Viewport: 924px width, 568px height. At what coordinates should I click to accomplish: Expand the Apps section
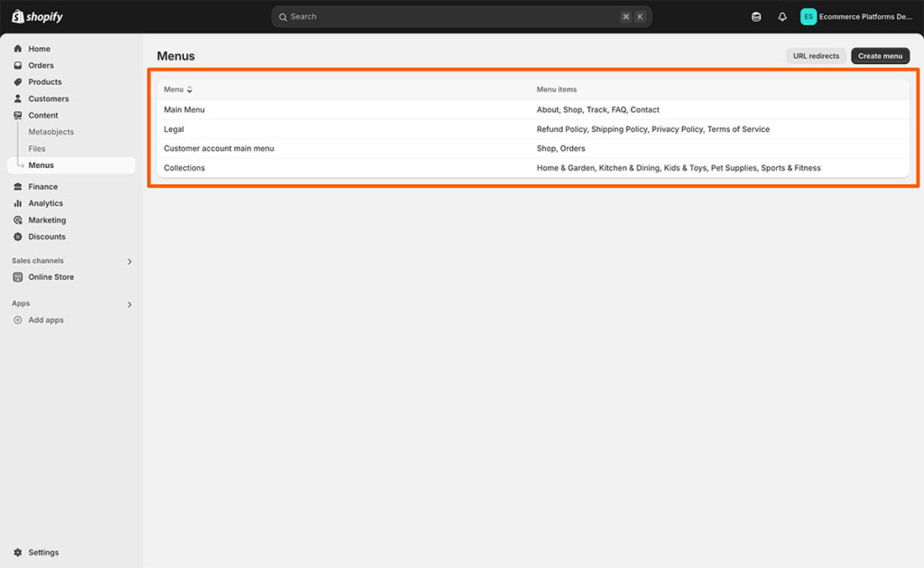(129, 303)
